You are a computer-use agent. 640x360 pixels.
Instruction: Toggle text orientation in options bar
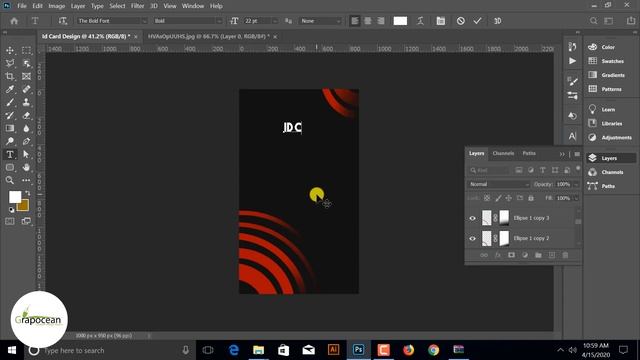click(x=62, y=21)
